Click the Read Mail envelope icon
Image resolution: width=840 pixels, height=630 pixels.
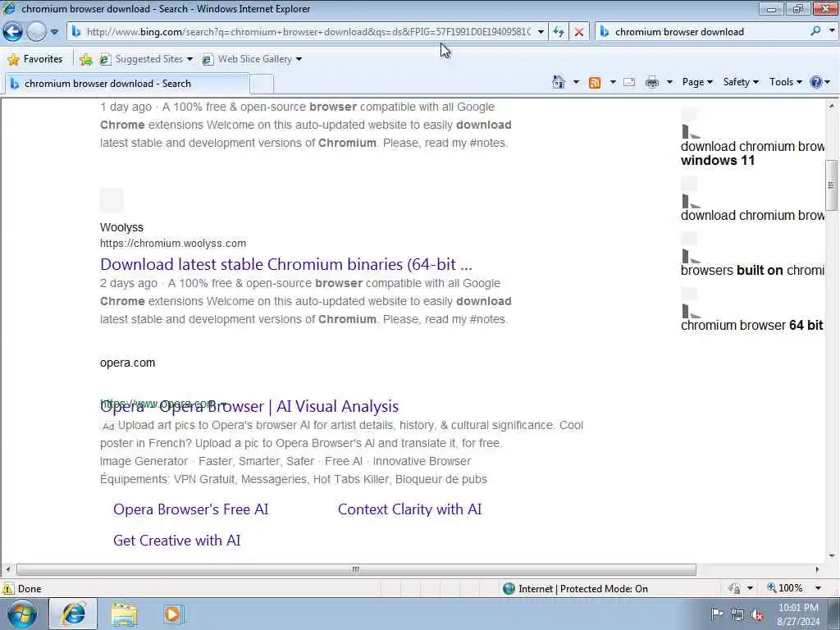629,82
